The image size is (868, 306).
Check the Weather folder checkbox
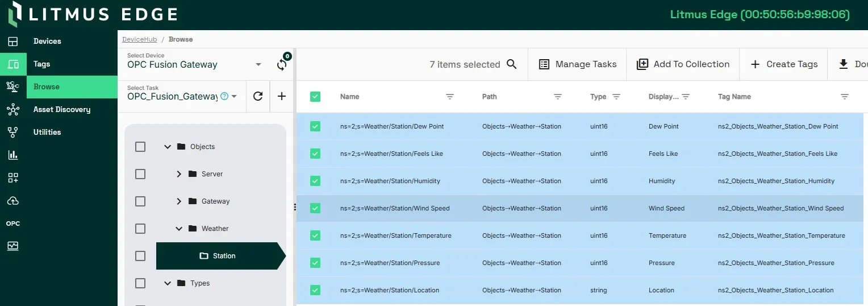click(x=140, y=229)
